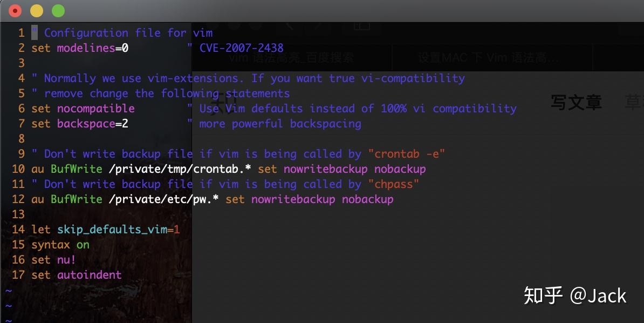644x323 pixels.
Task: Click "nobackup" on line 10
Action: [400, 169]
